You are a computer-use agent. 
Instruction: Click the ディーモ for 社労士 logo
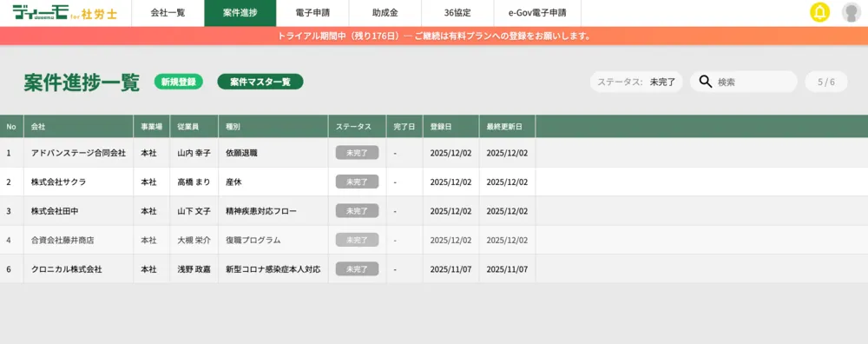coord(65,13)
